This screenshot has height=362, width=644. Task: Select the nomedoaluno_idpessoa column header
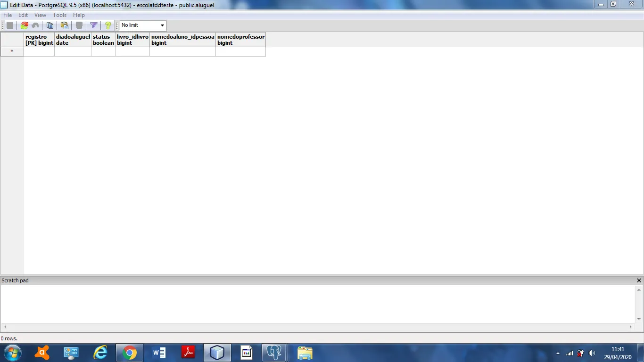click(x=183, y=40)
